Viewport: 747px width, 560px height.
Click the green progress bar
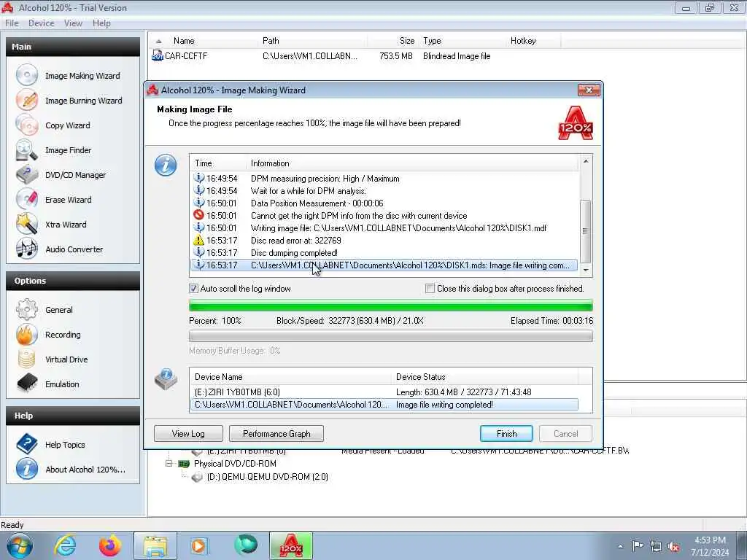(391, 306)
